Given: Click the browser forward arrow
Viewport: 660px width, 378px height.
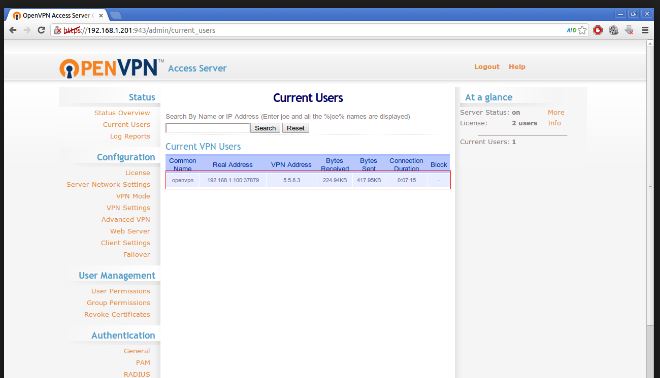Looking at the screenshot, I should pos(27,30).
